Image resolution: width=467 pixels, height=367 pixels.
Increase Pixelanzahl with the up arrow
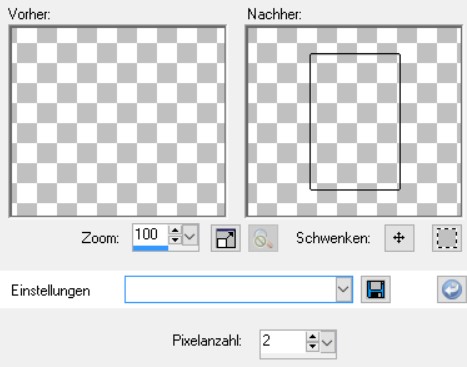coord(312,337)
